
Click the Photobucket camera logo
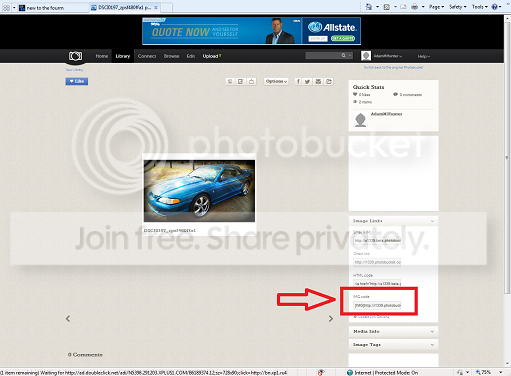(75, 56)
